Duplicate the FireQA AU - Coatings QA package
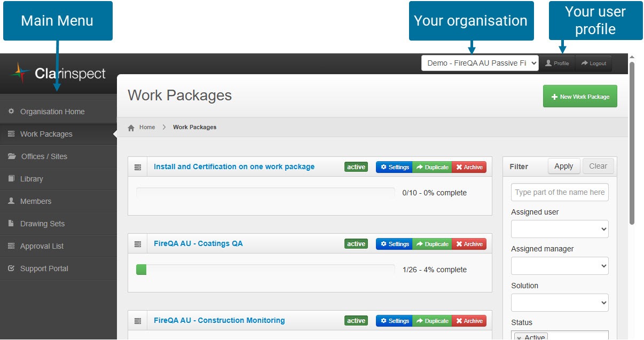 point(432,244)
